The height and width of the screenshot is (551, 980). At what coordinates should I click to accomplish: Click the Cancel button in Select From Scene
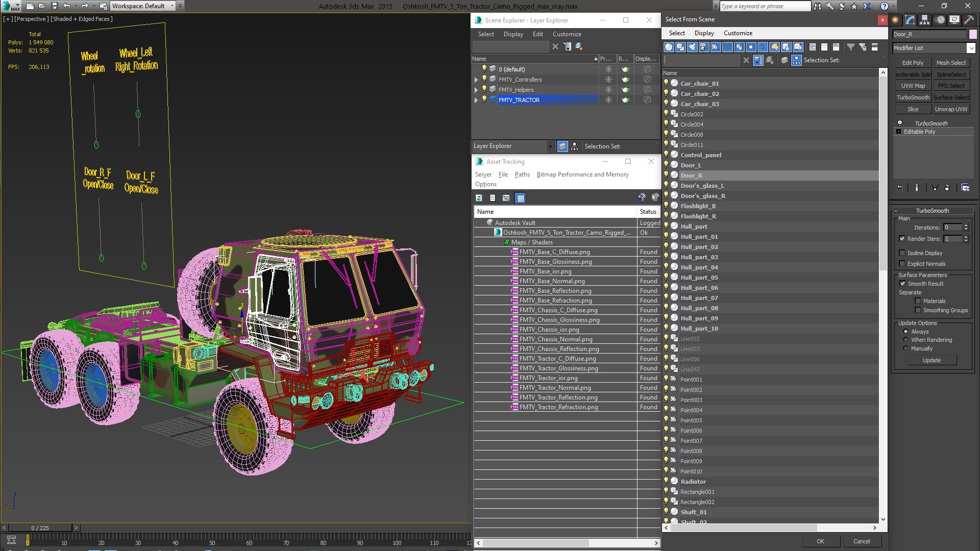click(x=862, y=541)
